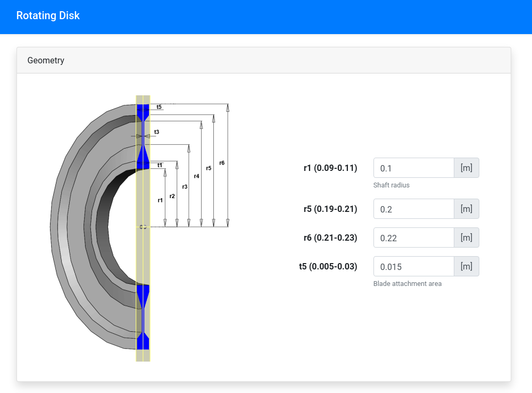Click the [m] unit beside the r1 input
The image size is (532, 393).
(x=466, y=168)
